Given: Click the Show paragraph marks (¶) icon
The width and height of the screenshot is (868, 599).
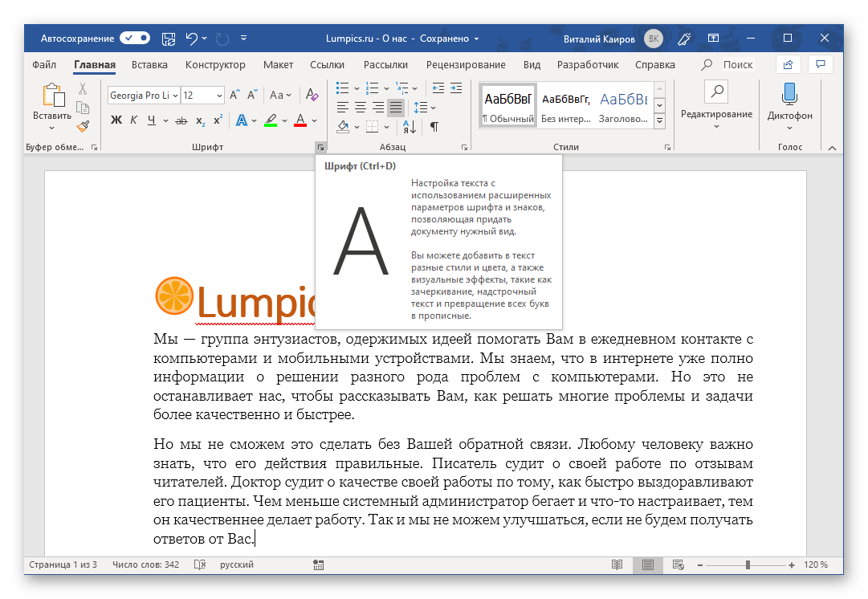Looking at the screenshot, I should point(434,126).
